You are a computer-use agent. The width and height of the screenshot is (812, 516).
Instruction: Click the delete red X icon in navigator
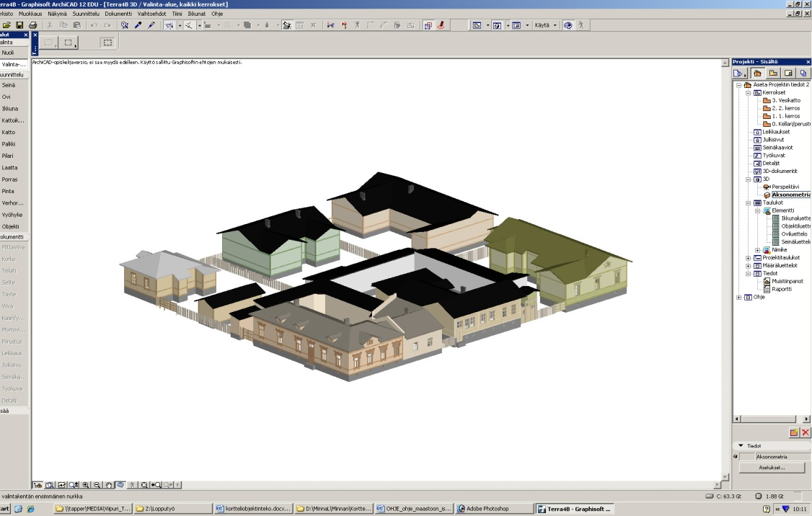point(806,432)
